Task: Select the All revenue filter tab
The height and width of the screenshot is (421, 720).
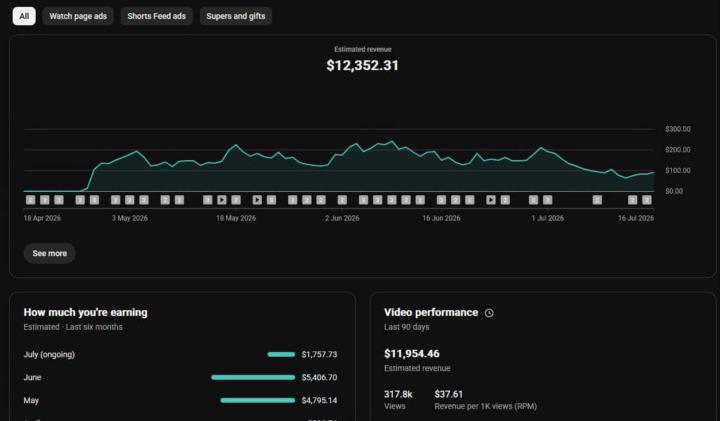Action: [x=24, y=16]
